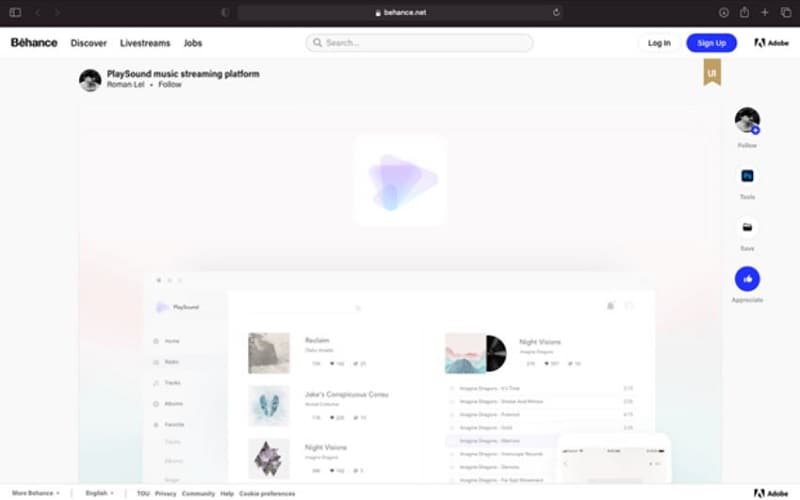Click the Log In button

[x=659, y=43]
